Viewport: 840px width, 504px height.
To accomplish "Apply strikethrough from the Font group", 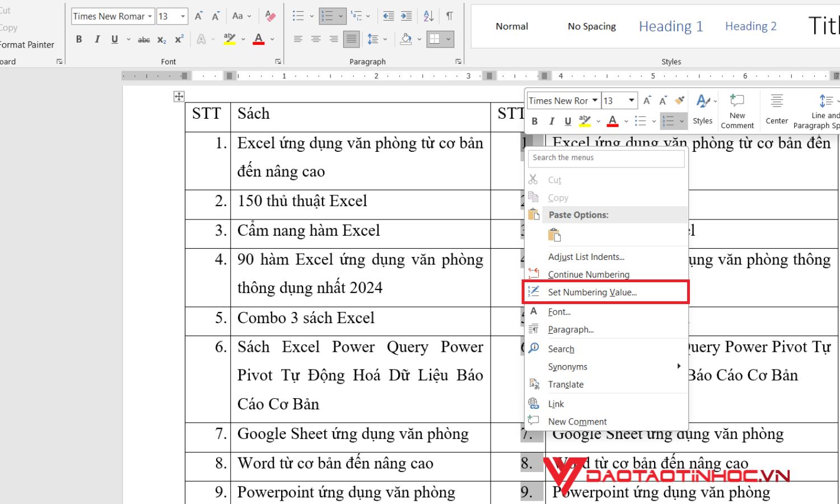I will [x=144, y=39].
